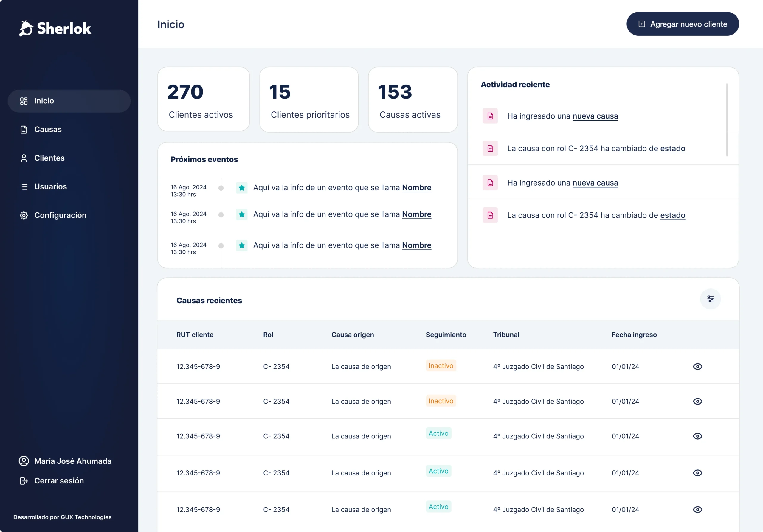The height and width of the screenshot is (532, 763).
Task: Open the Clientes section in the sidebar
Action: pyautogui.click(x=49, y=158)
